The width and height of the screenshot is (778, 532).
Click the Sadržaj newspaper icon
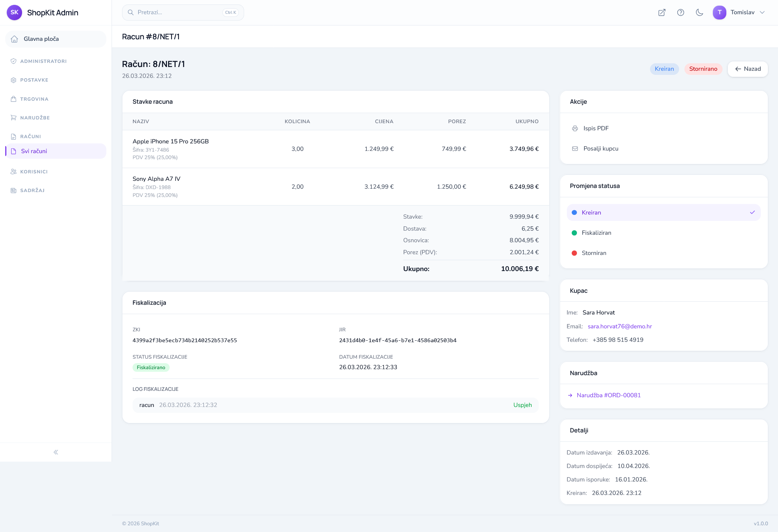pos(13,190)
